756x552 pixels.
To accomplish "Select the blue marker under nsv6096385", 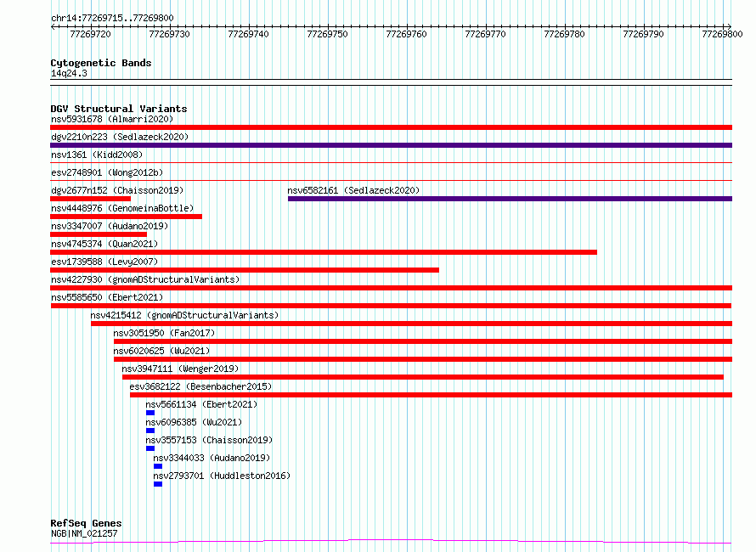I will (x=150, y=431).
